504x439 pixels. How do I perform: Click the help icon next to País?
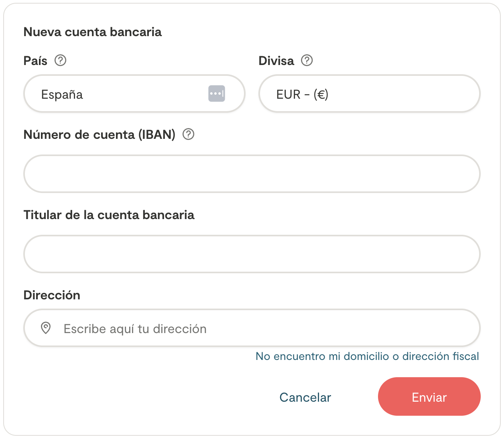click(x=60, y=61)
